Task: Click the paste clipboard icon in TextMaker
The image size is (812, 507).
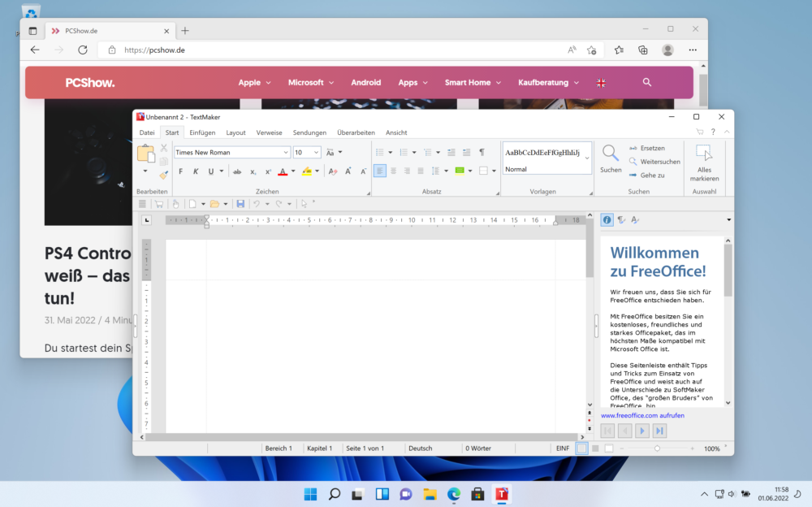Action: [145, 154]
